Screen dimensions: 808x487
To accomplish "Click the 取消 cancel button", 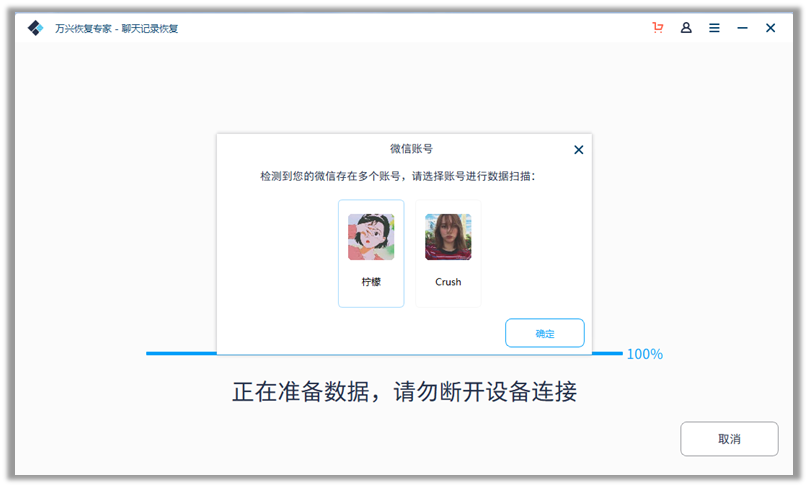I will click(729, 439).
